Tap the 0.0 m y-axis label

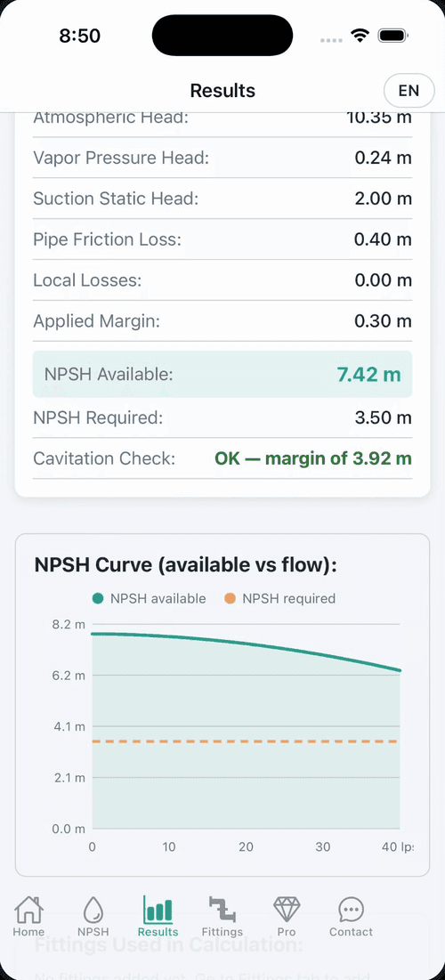click(x=69, y=830)
